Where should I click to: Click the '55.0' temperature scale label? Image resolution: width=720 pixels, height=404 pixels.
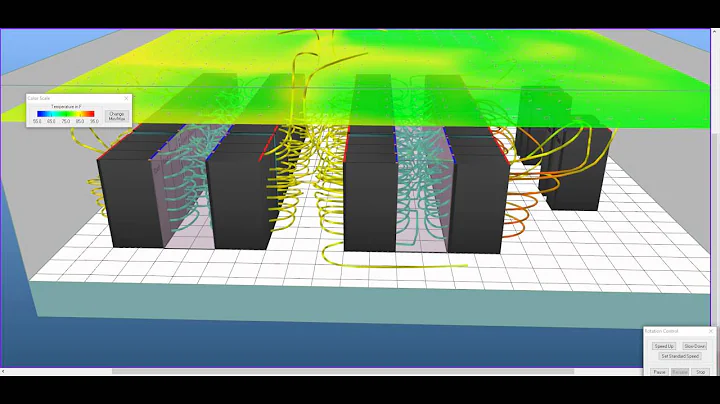pyautogui.click(x=37, y=122)
